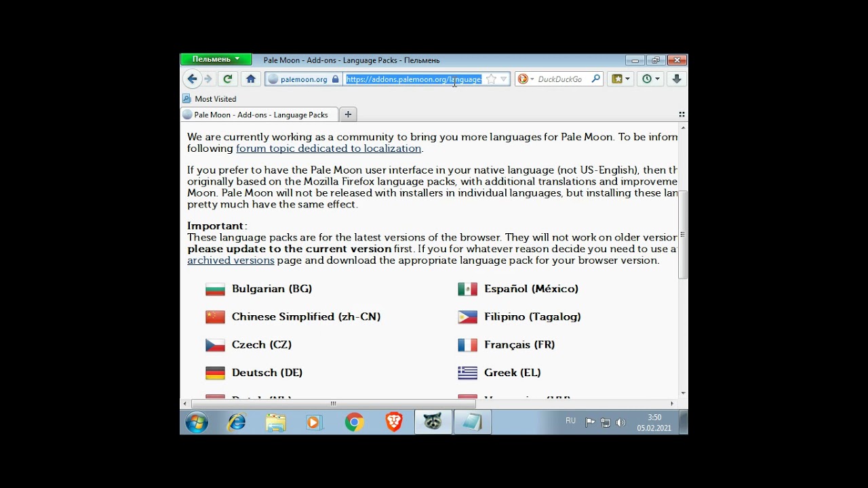Click the Show desktop button
This screenshot has height=488, width=868.
tap(684, 422)
